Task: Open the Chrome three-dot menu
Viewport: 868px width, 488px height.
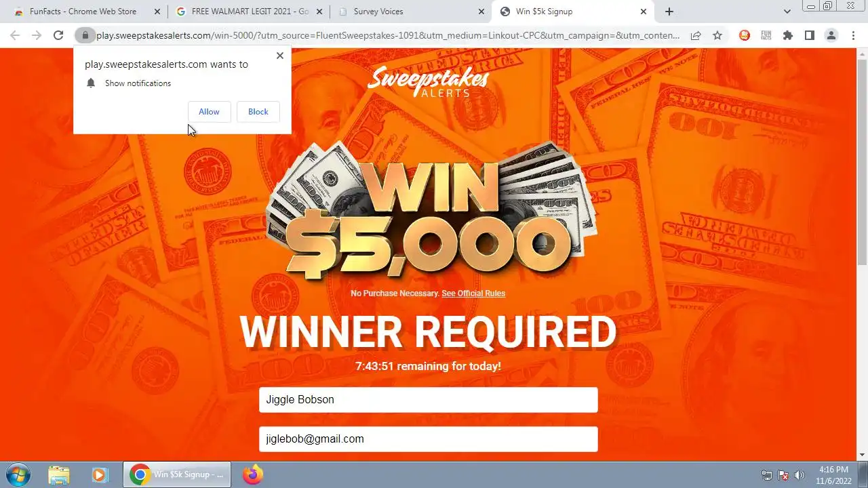Action: coord(853,35)
